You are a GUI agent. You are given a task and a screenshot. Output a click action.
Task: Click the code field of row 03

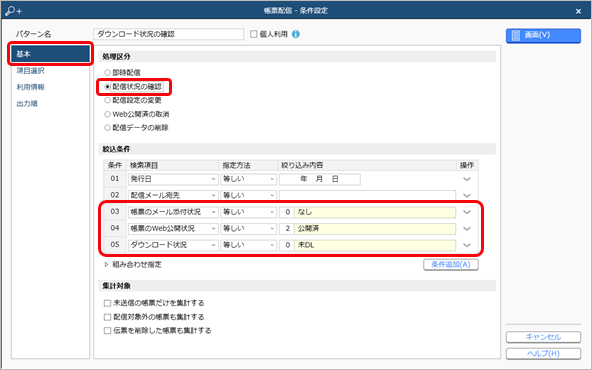(287, 212)
